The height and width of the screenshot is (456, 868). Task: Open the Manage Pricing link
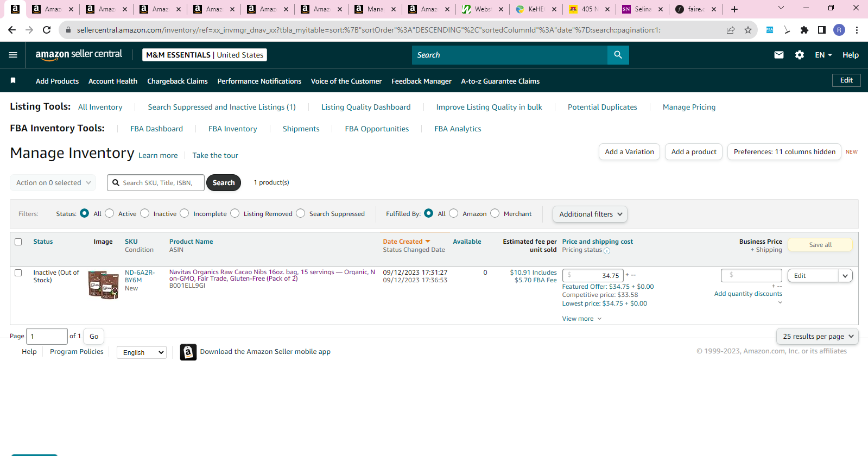coord(689,107)
